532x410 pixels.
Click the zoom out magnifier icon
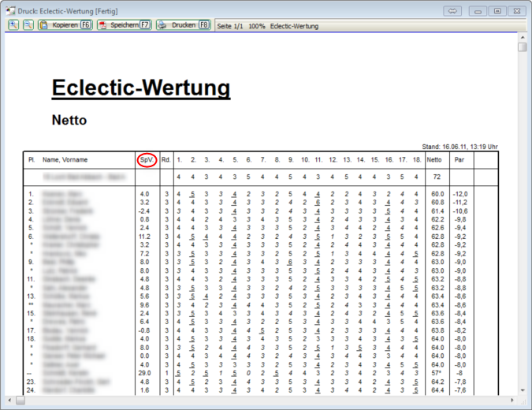click(x=28, y=25)
